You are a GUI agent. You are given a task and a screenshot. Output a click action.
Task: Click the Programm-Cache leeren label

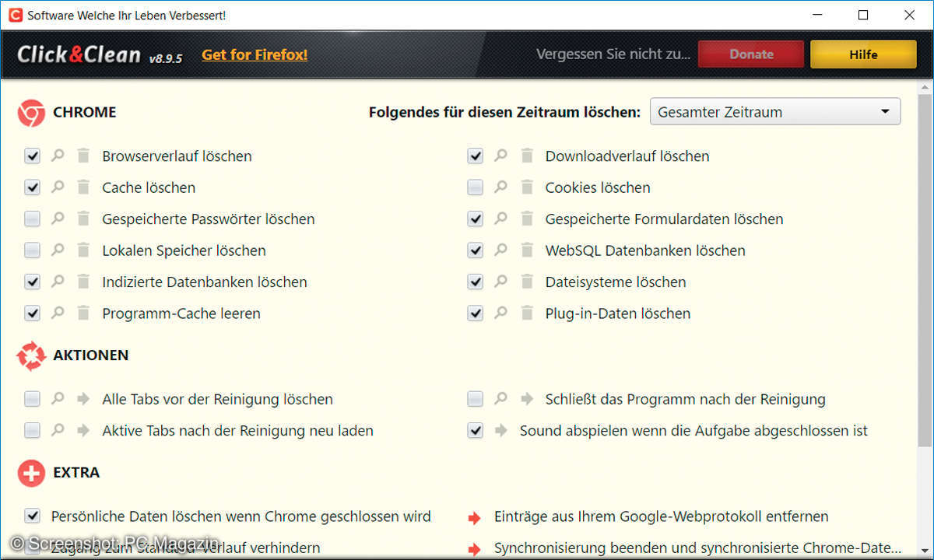click(x=181, y=313)
